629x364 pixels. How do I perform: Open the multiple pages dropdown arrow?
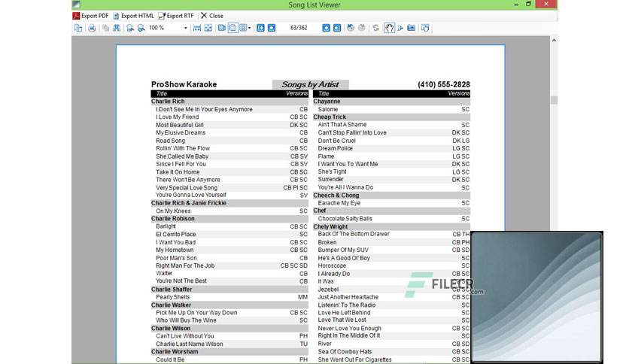click(x=250, y=28)
